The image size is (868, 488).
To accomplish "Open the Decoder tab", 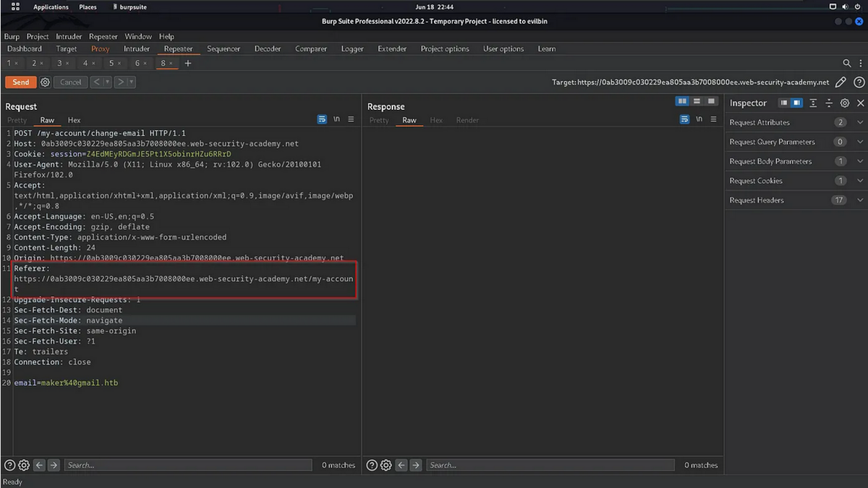I will click(x=267, y=48).
